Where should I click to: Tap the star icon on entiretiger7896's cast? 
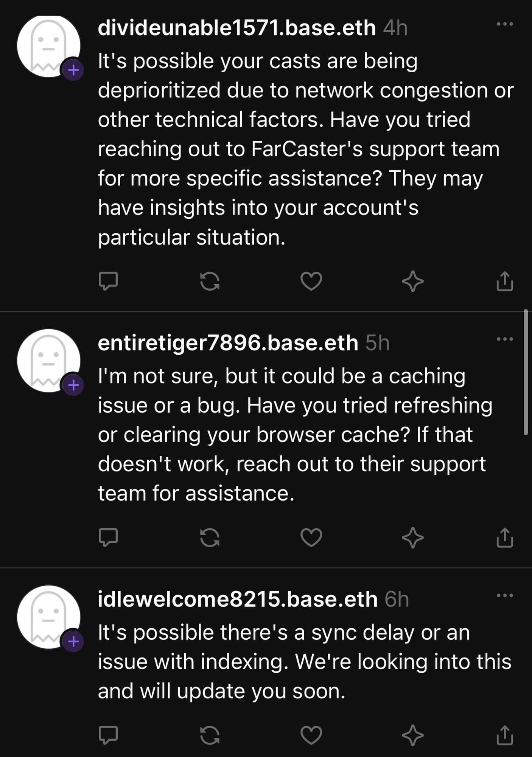412,537
